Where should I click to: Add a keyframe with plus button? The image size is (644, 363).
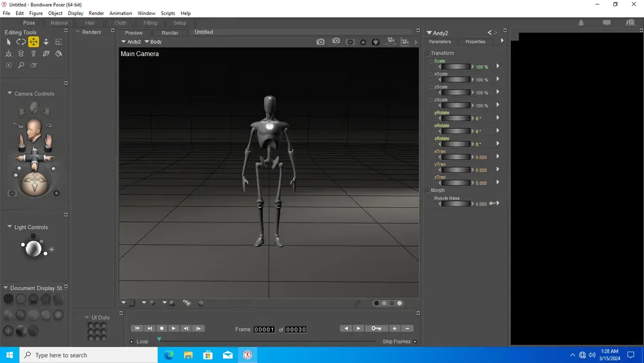395,328
